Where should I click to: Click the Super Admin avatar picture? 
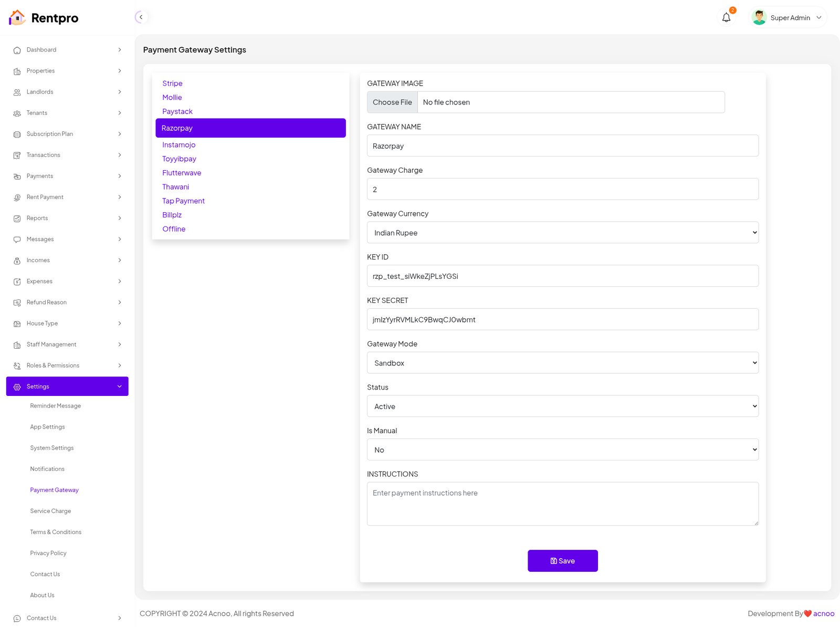click(759, 18)
